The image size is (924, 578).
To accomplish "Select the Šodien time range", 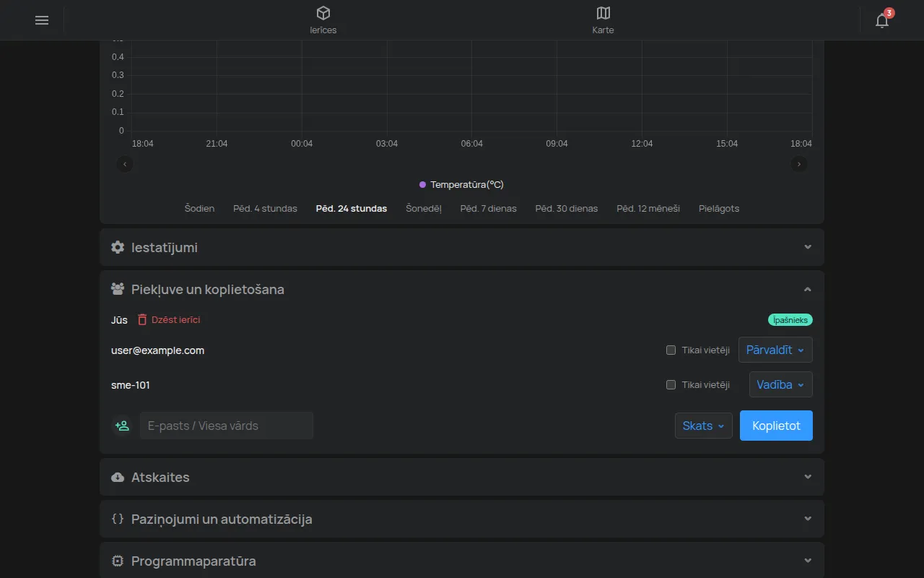I will 199,209.
